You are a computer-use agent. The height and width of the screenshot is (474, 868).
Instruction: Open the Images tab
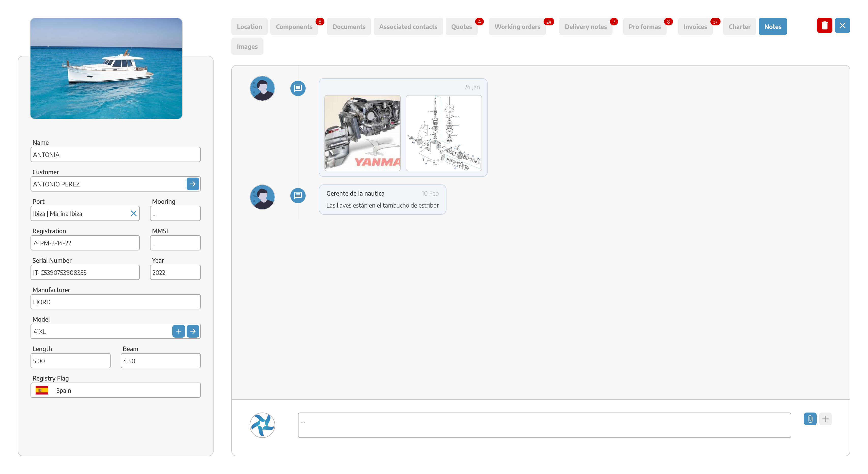(x=247, y=46)
